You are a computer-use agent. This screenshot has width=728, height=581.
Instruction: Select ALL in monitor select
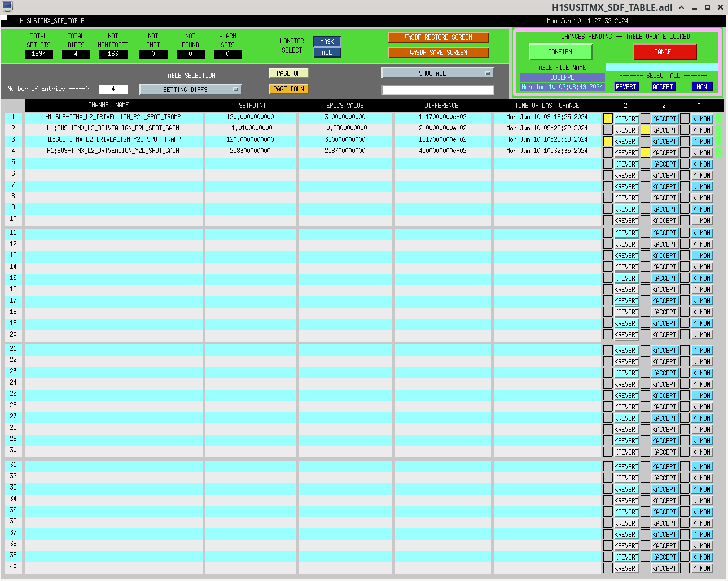tap(327, 53)
